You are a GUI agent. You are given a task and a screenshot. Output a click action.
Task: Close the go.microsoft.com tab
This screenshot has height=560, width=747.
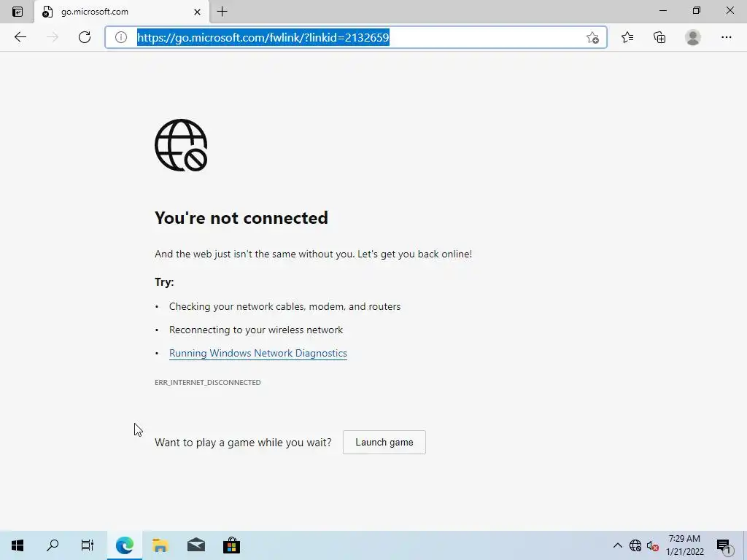(x=197, y=12)
